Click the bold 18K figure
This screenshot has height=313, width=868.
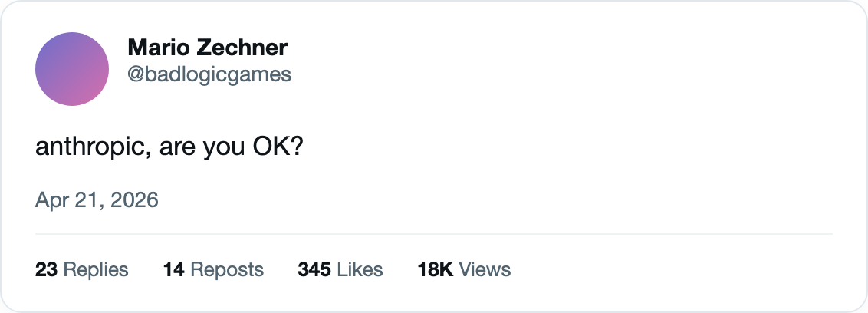coord(436,269)
